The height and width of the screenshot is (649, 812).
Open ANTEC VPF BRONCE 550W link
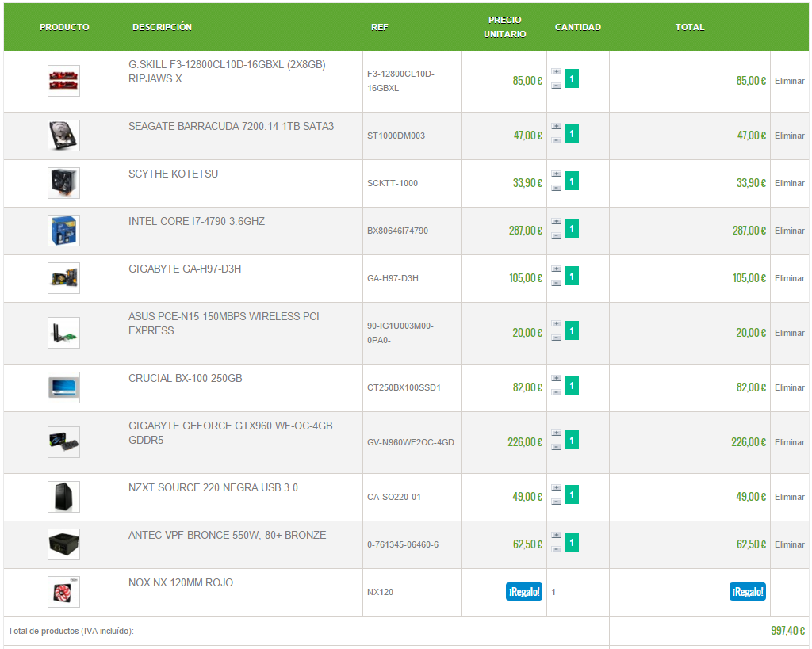pyautogui.click(x=228, y=535)
